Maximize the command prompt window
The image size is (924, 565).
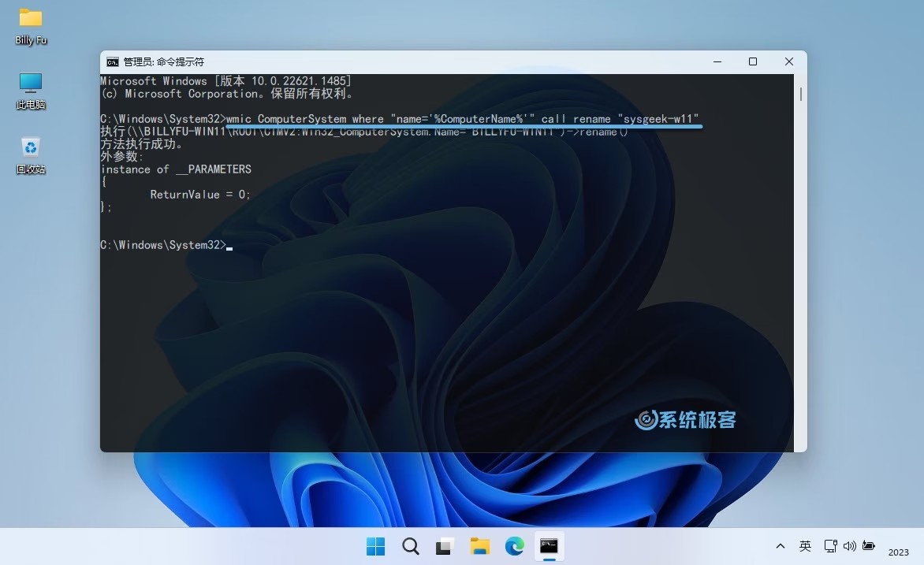click(752, 62)
